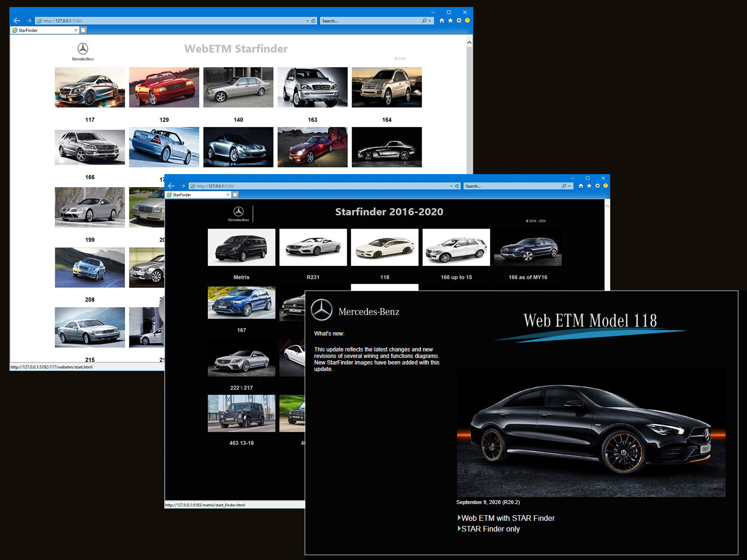747x560 pixels.
Task: Open STAR Finder only link
Action: click(490, 529)
